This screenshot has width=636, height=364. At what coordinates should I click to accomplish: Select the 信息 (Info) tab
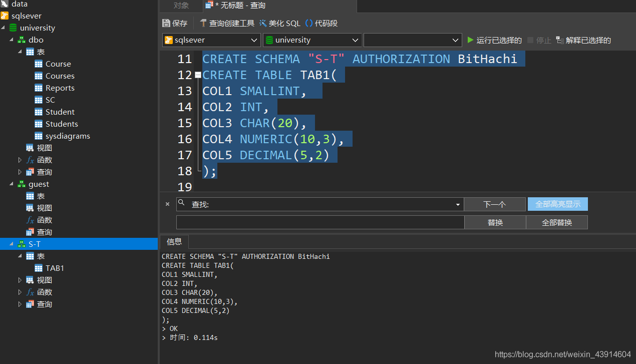[x=174, y=242]
